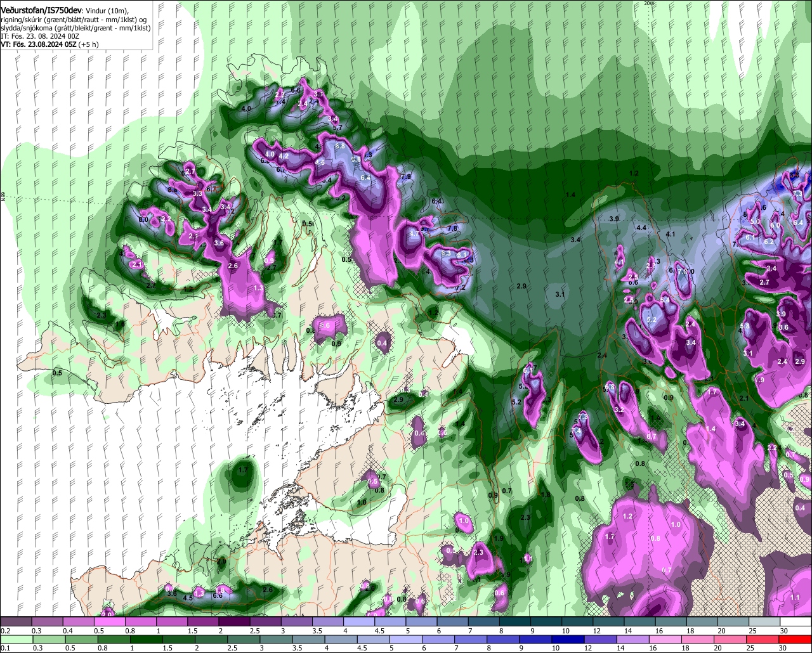Pick the 16 light pink swatch in rain legend
The width and height of the screenshot is (812, 653).
(667, 639)
